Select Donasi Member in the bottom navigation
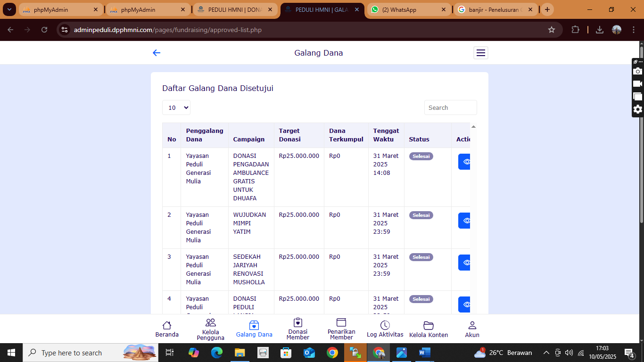 [297, 329]
